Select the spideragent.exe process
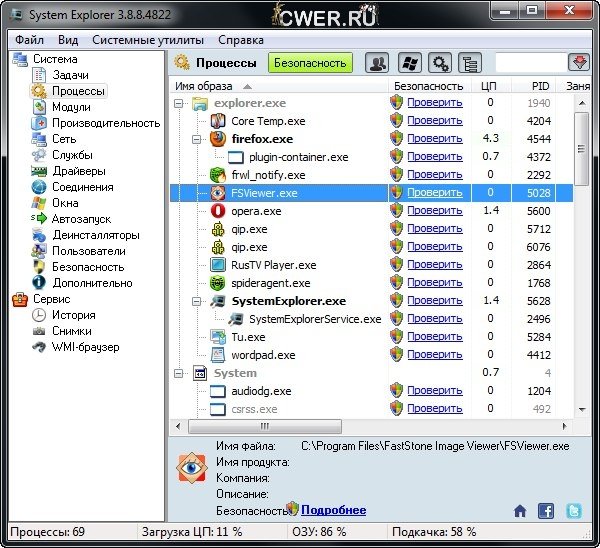600x548 pixels. [x=271, y=283]
